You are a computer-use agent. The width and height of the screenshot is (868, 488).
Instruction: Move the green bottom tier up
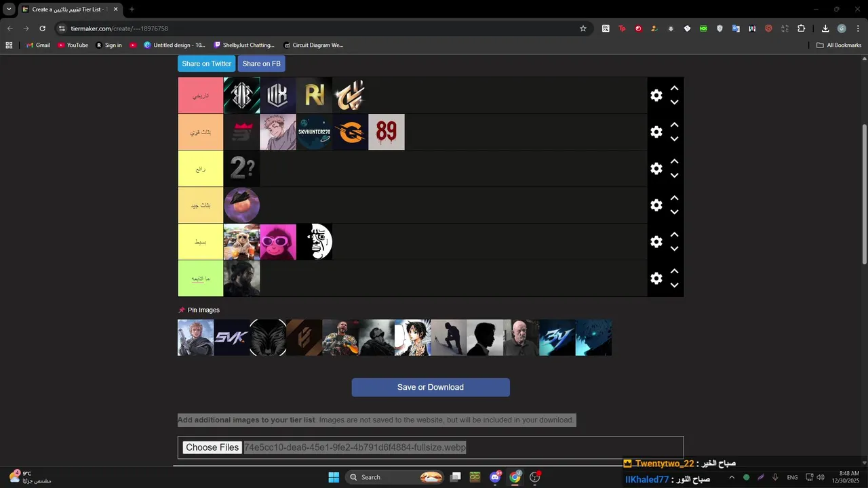click(x=675, y=271)
